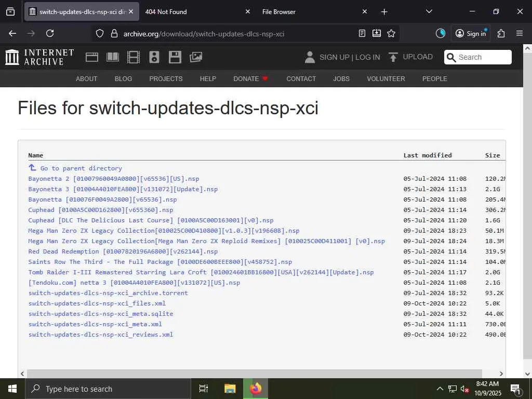Image resolution: width=532 pixels, height=399 pixels.
Task: Go to Internet Archive home logo
Action: (x=39, y=57)
